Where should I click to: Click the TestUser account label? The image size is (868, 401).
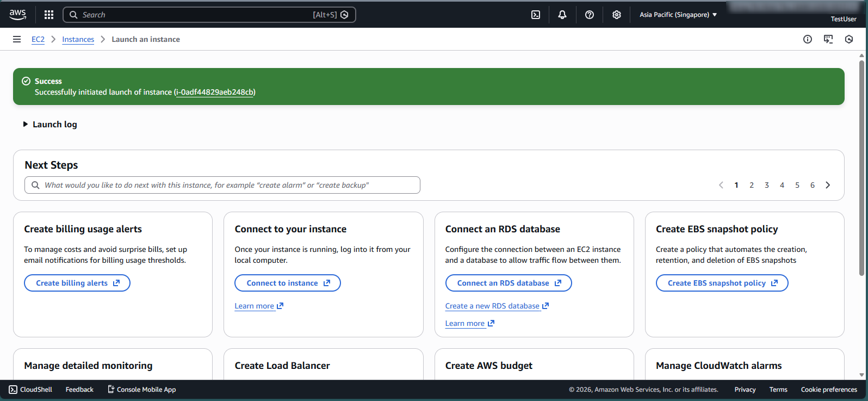coord(844,19)
